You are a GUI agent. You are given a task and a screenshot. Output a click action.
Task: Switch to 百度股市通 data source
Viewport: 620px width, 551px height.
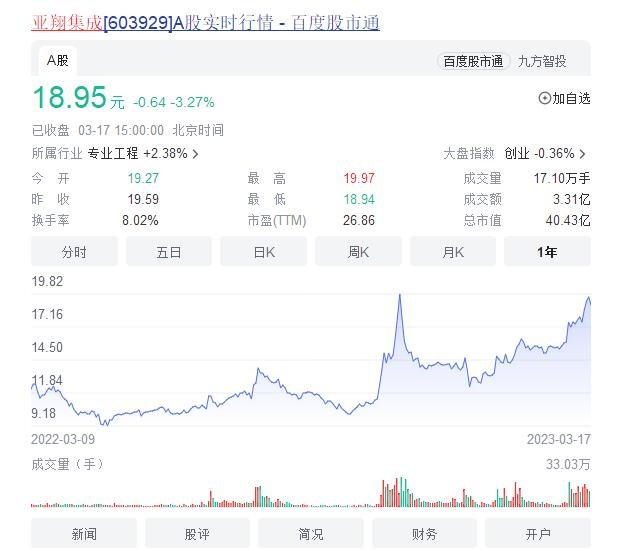[x=473, y=61]
